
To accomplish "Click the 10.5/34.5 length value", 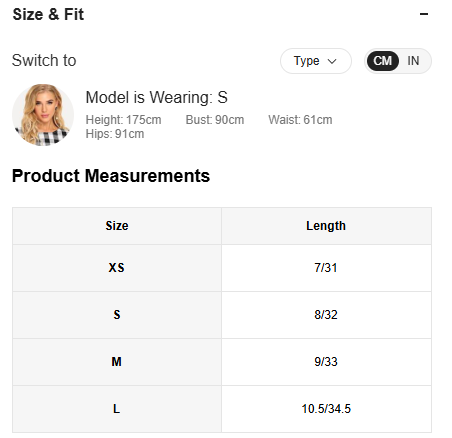I will point(326,409).
